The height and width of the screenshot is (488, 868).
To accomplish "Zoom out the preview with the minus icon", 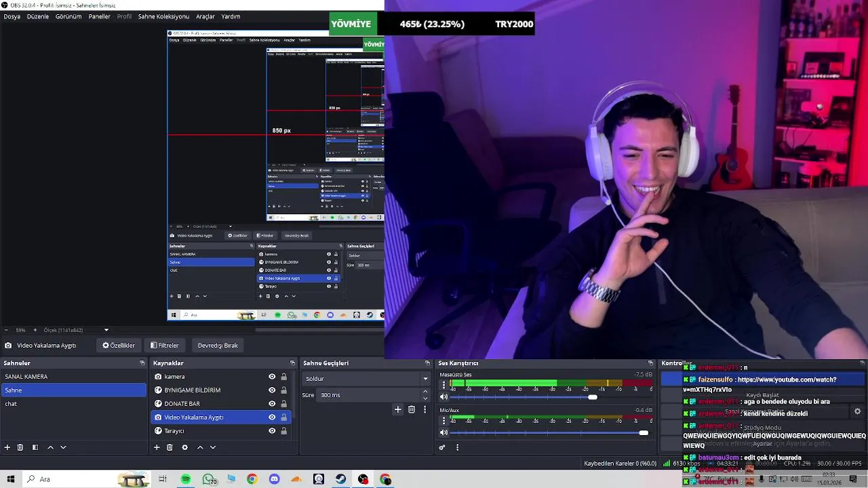I will 7,330.
